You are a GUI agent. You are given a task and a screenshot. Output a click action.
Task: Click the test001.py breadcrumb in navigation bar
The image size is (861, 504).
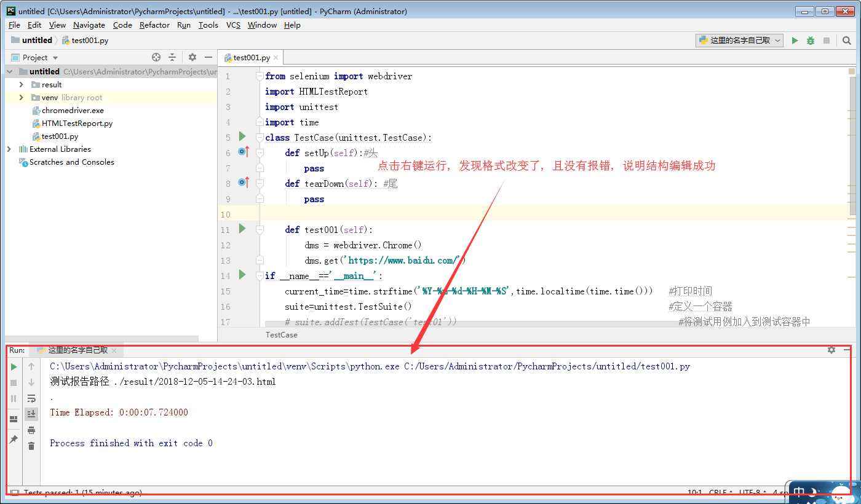tap(90, 41)
